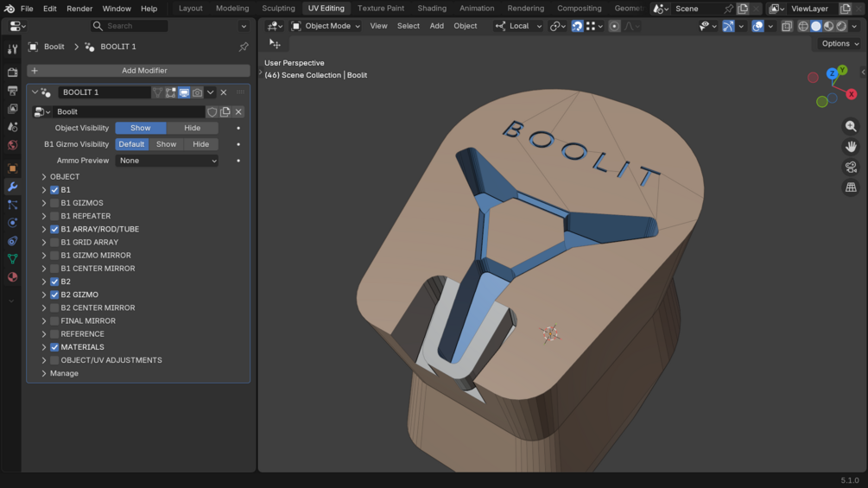Open the File menu
Image resolution: width=868 pixels, height=488 pixels.
click(x=27, y=9)
